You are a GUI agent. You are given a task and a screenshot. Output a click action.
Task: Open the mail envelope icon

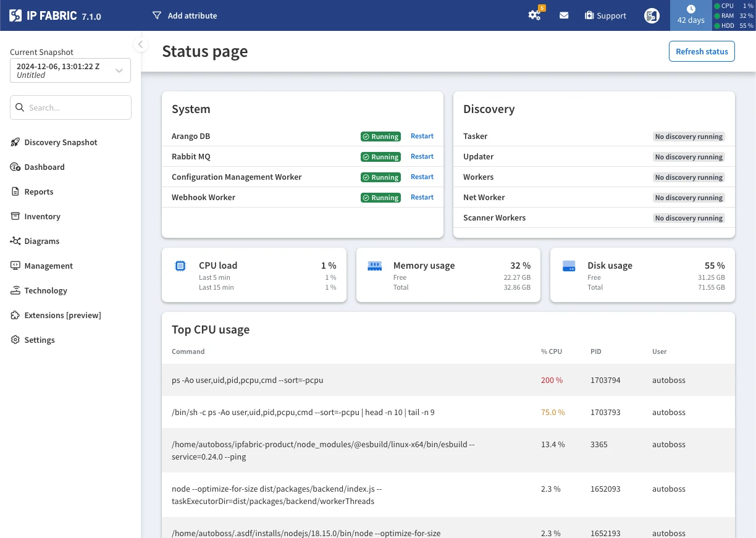click(564, 15)
